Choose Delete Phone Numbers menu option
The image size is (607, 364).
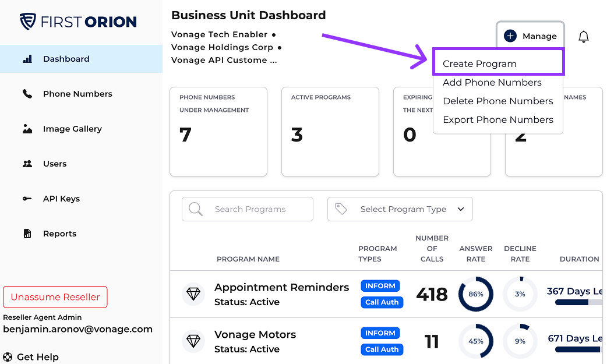(x=498, y=101)
